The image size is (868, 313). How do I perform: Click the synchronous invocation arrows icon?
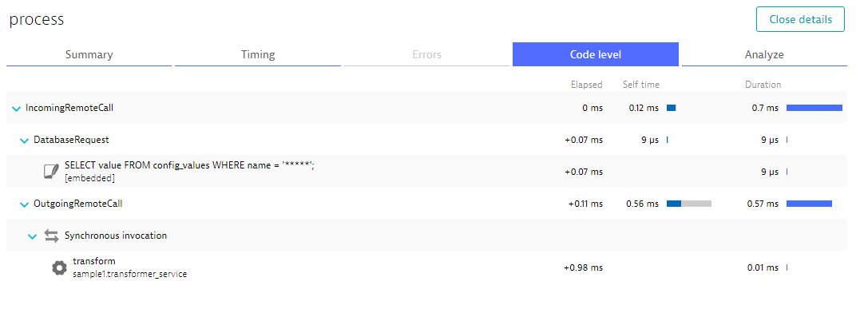coord(51,236)
